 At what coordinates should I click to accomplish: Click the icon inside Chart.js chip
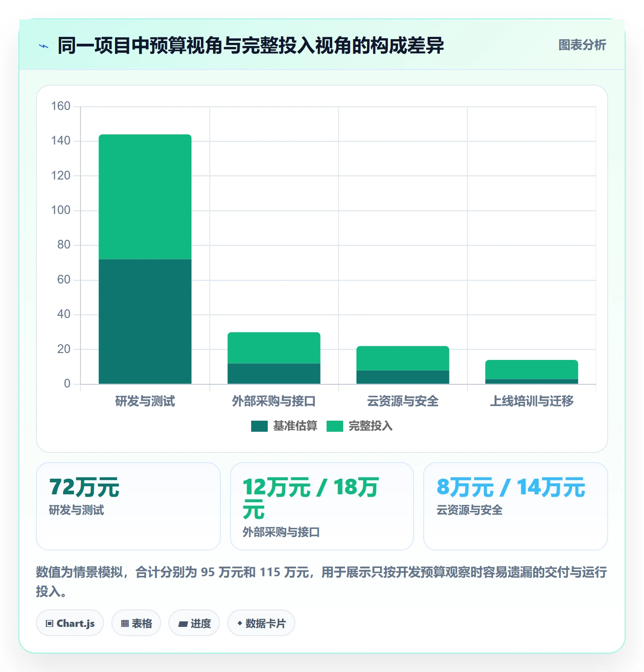50,624
